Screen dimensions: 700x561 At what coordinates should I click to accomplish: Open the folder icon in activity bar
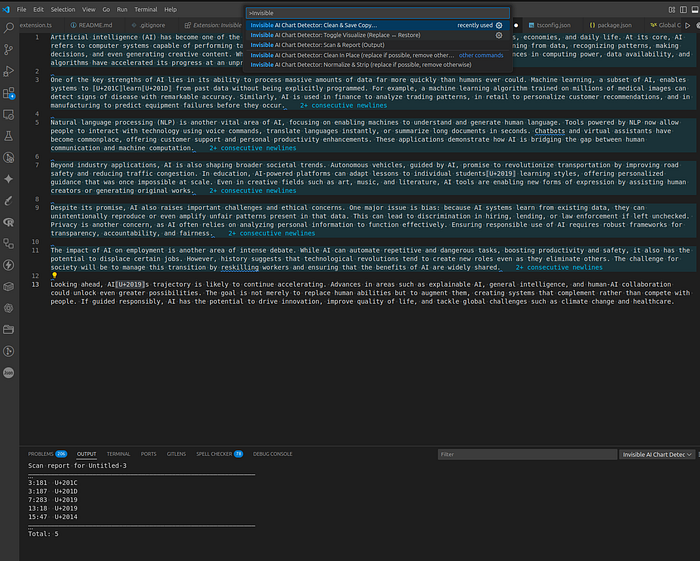pyautogui.click(x=8, y=330)
